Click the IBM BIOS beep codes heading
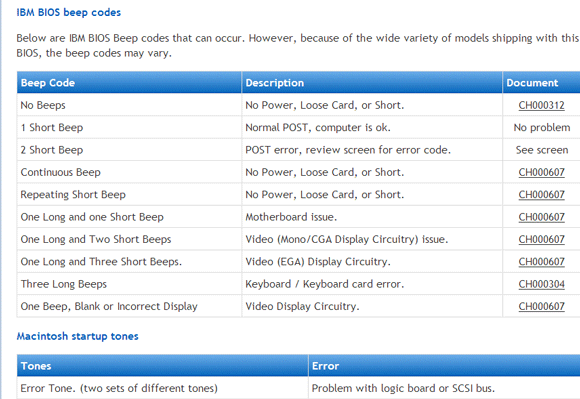Image resolution: width=580 pixels, height=399 pixels. (x=68, y=13)
